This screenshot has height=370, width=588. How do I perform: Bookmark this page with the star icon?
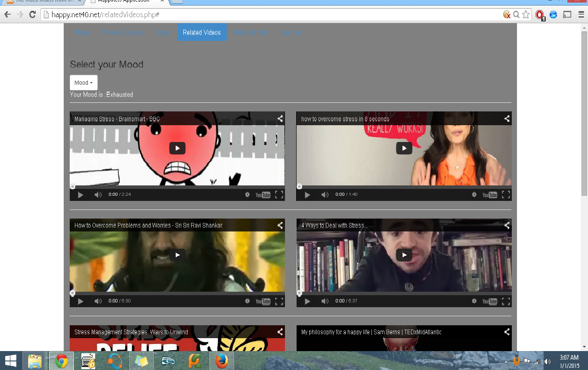click(526, 15)
